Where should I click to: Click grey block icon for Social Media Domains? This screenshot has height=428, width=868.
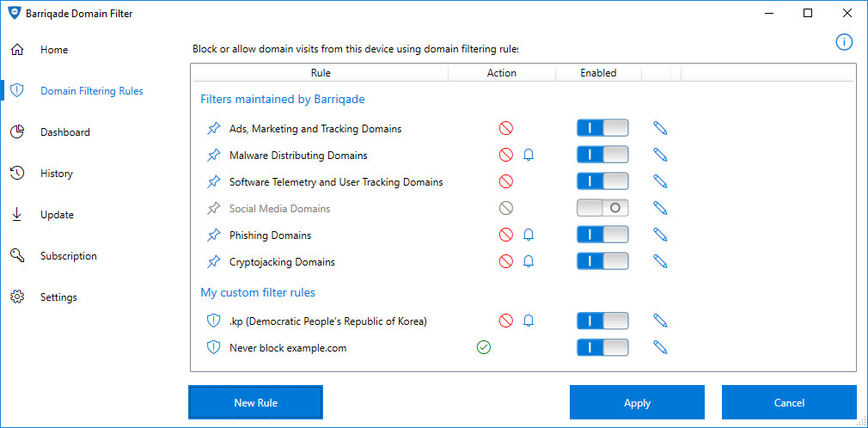506,208
